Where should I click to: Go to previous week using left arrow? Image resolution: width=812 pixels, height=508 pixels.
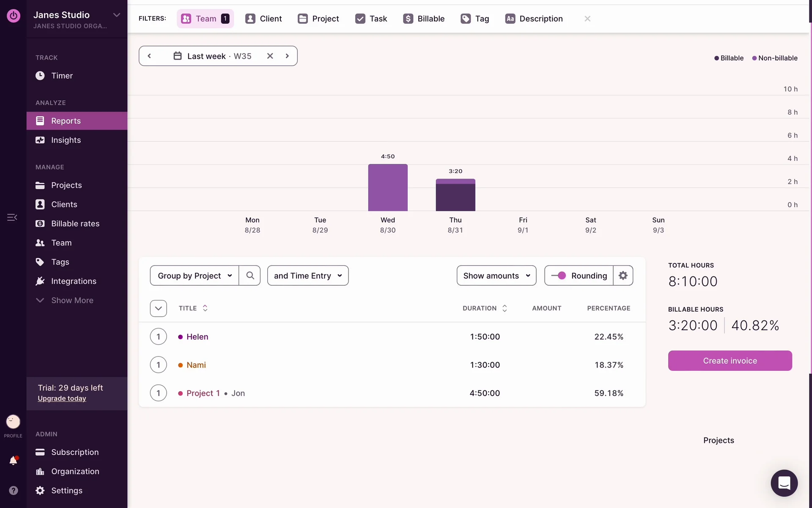[x=149, y=56]
